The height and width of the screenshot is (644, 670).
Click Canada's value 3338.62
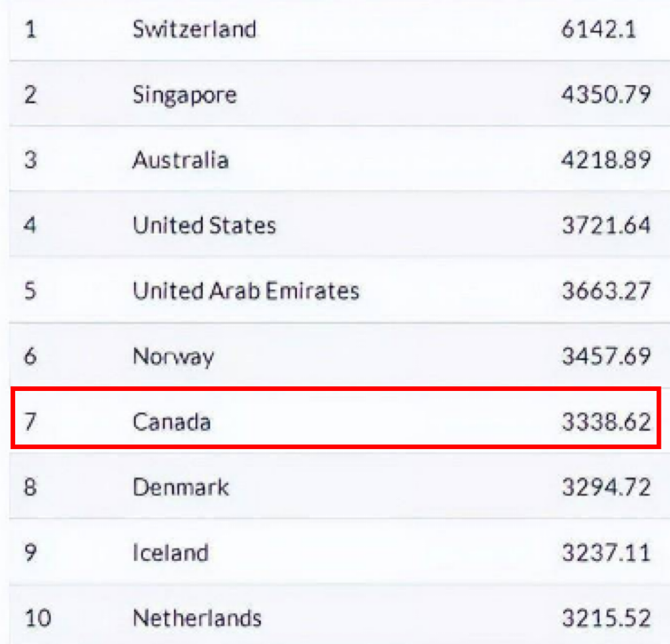tap(607, 422)
